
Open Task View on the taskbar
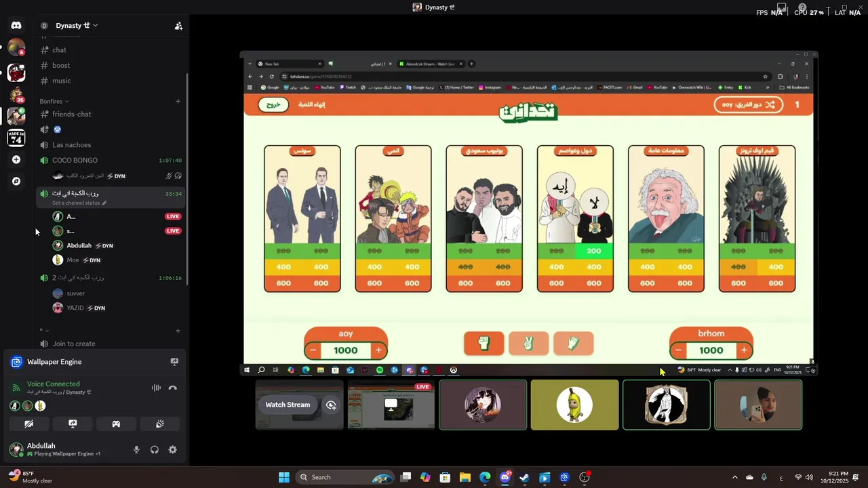pyautogui.click(x=406, y=477)
